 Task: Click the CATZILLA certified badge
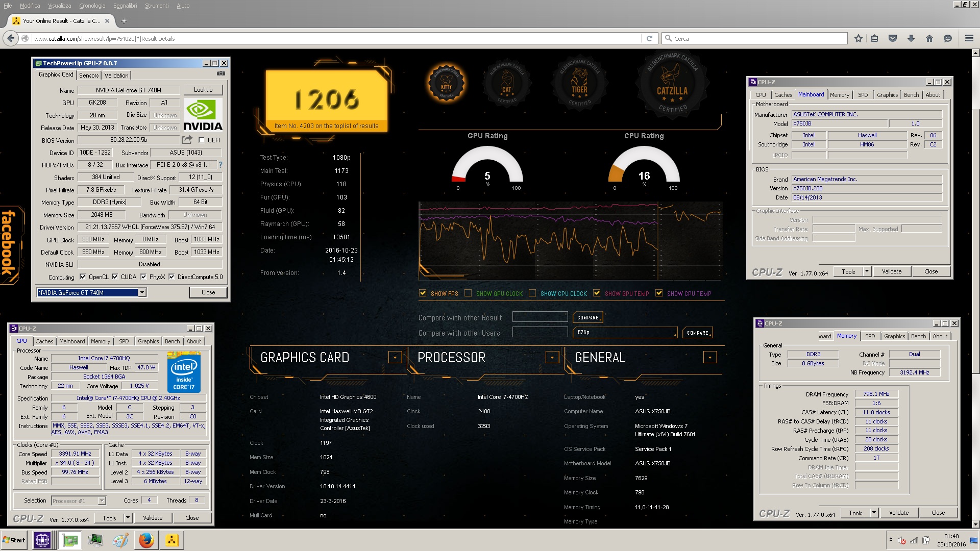pyautogui.click(x=672, y=84)
